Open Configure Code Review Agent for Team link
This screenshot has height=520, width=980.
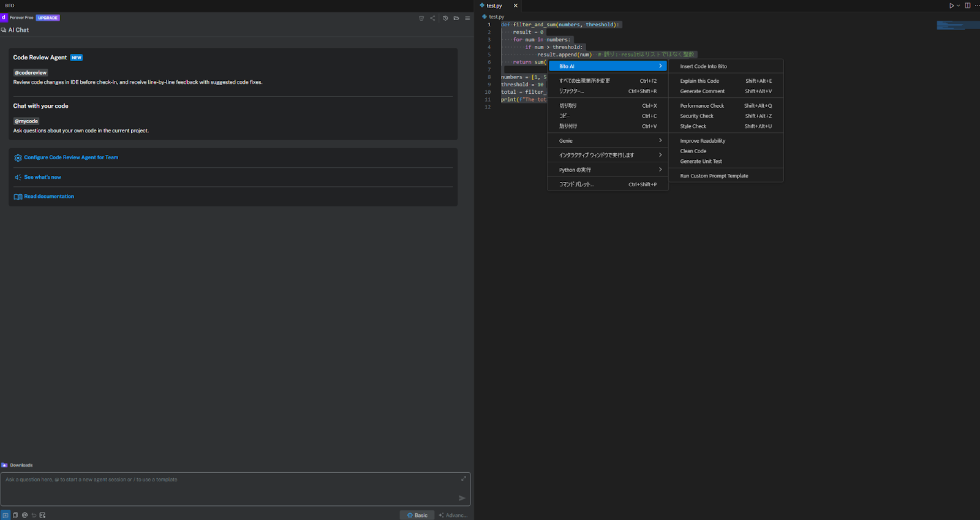(x=71, y=157)
